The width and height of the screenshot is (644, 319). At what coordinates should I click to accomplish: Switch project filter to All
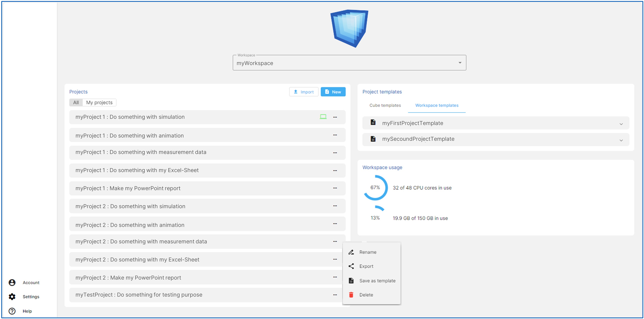point(76,102)
